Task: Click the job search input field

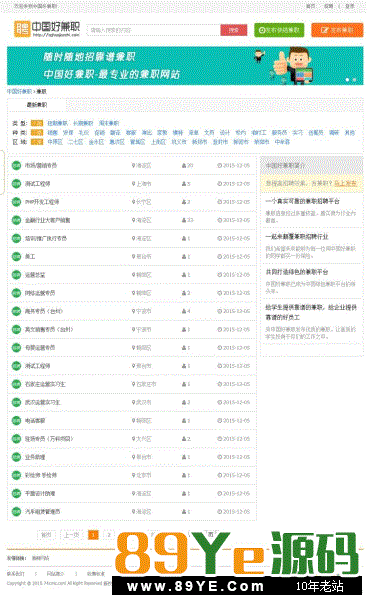Action: coord(153,30)
